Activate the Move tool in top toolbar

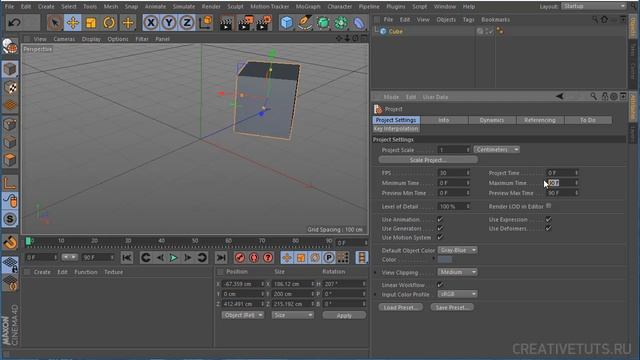(73, 23)
